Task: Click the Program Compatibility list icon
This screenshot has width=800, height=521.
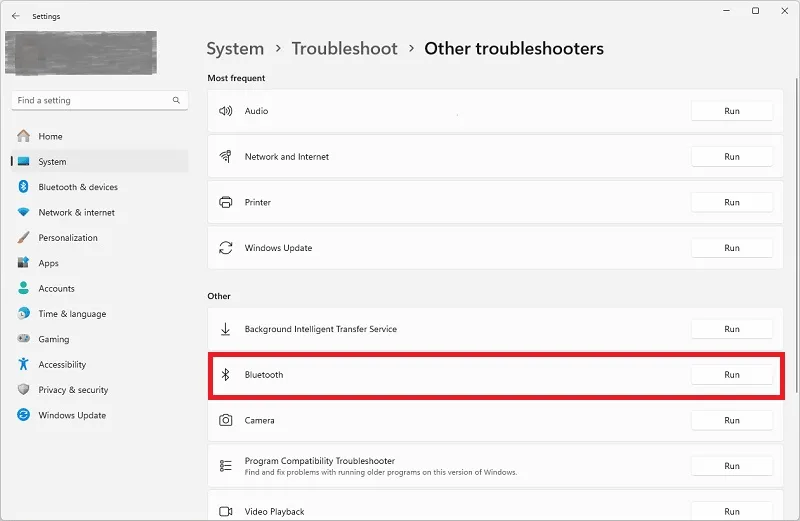Action: pyautogui.click(x=226, y=465)
